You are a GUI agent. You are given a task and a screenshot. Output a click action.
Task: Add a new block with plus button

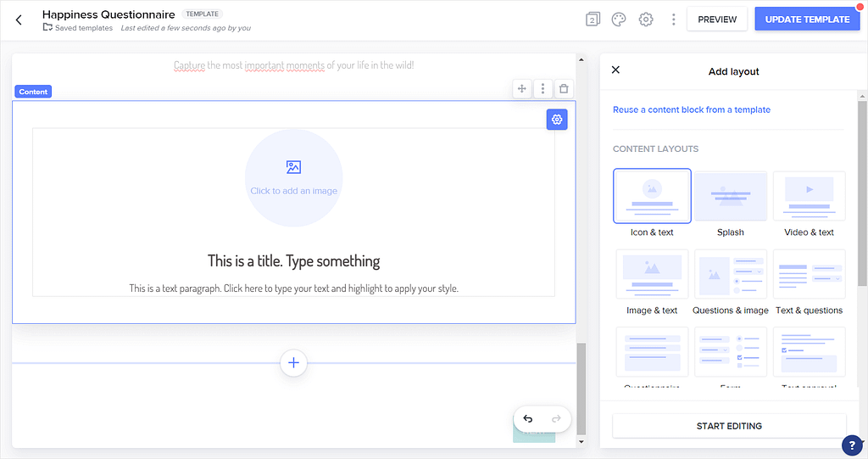[x=293, y=363]
